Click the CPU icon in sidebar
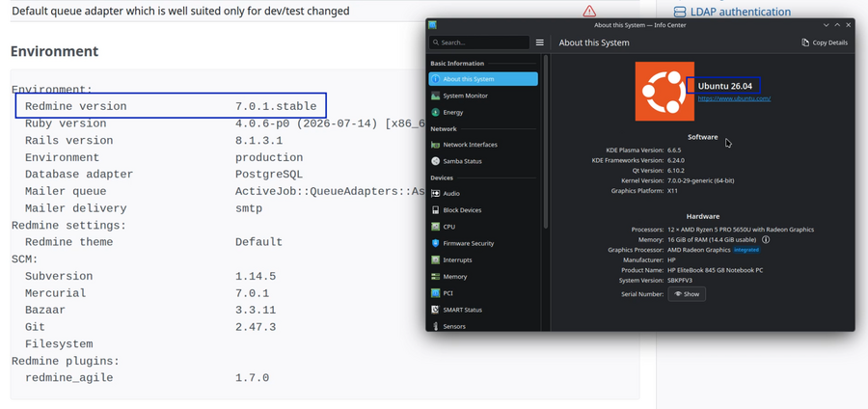 point(436,227)
